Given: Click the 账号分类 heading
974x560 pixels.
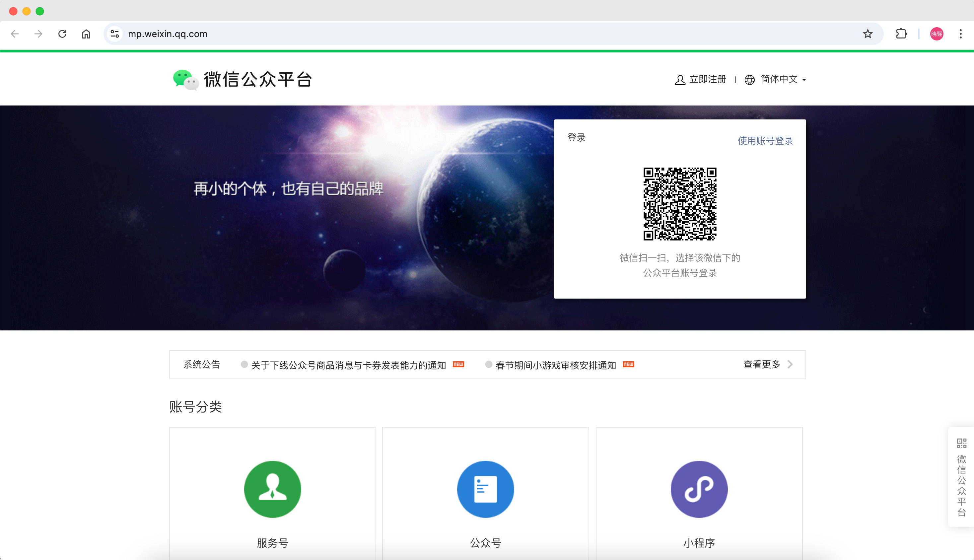Looking at the screenshot, I should coord(195,406).
